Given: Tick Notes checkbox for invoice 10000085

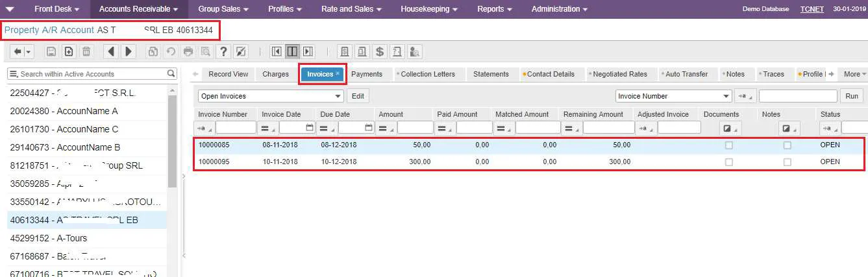Looking at the screenshot, I should click(787, 145).
